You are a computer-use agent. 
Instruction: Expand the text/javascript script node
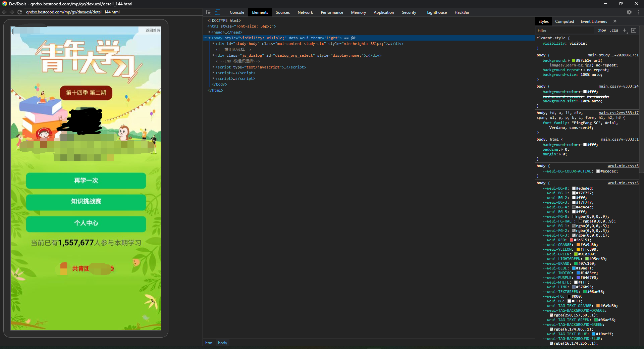click(x=213, y=67)
